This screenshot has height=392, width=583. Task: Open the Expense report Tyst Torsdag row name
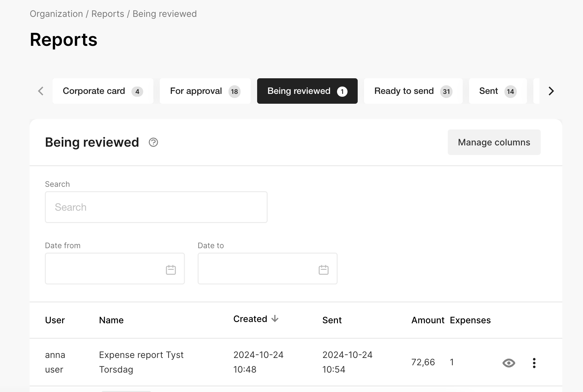pyautogui.click(x=141, y=362)
